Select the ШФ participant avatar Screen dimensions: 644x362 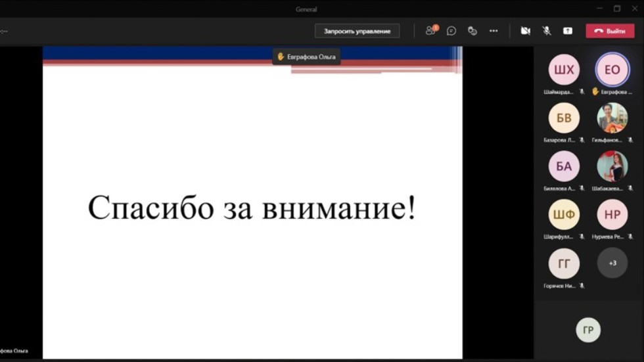[x=564, y=214]
